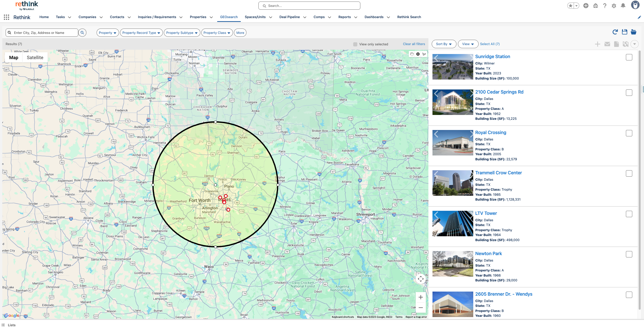Click the add-to-list plus icon in results toolbar
Viewport: 644px width, 327px height.
(598, 44)
